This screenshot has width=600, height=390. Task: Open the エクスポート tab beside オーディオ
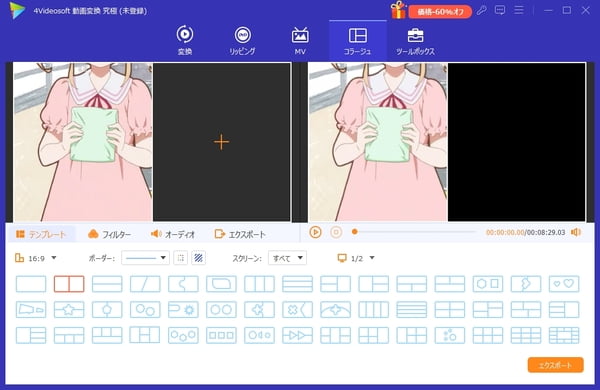(x=240, y=234)
